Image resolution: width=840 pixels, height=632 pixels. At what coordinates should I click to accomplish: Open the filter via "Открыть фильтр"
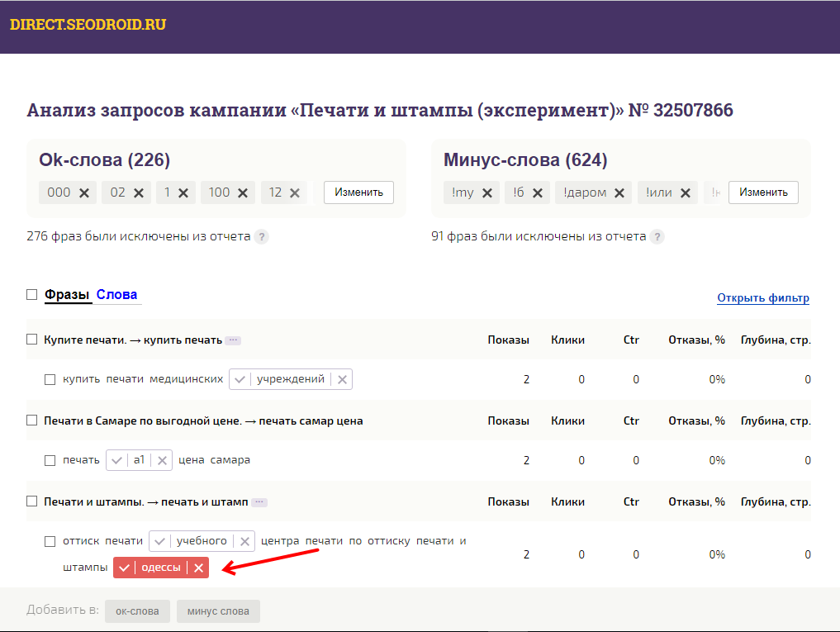coord(762,298)
